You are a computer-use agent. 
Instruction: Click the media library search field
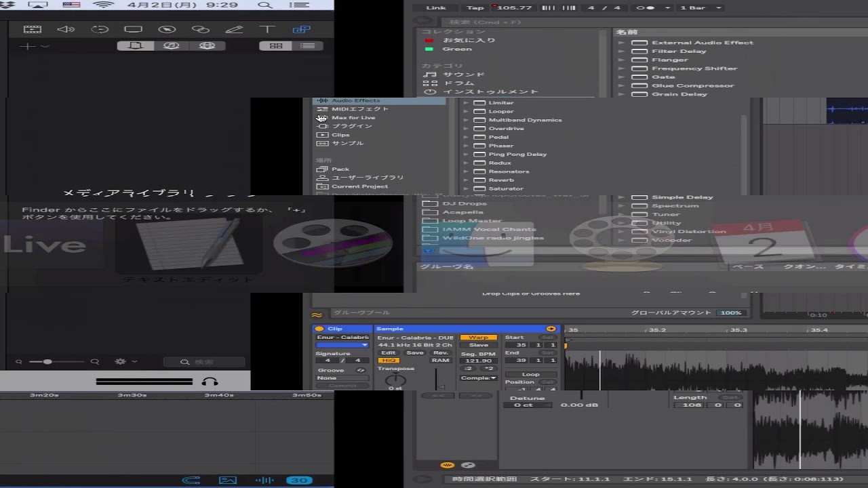[x=203, y=362]
